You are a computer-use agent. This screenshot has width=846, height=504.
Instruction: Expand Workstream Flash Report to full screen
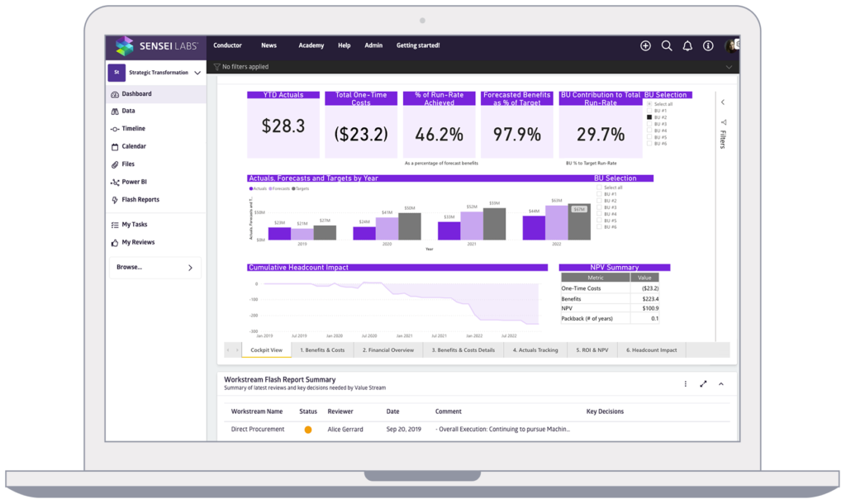pyautogui.click(x=703, y=384)
